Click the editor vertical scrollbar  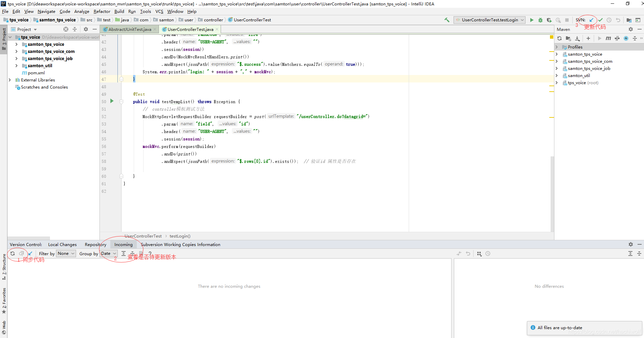tap(552, 193)
